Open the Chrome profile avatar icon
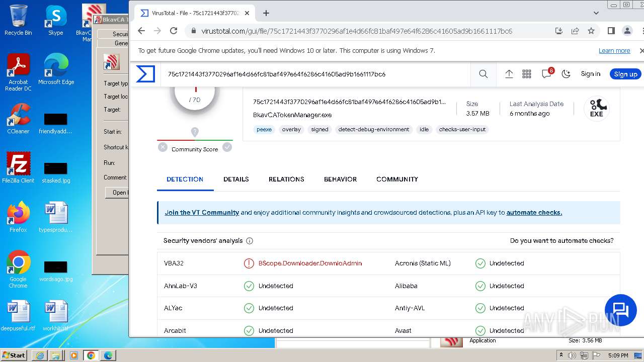The width and height of the screenshot is (644, 362). (627, 31)
